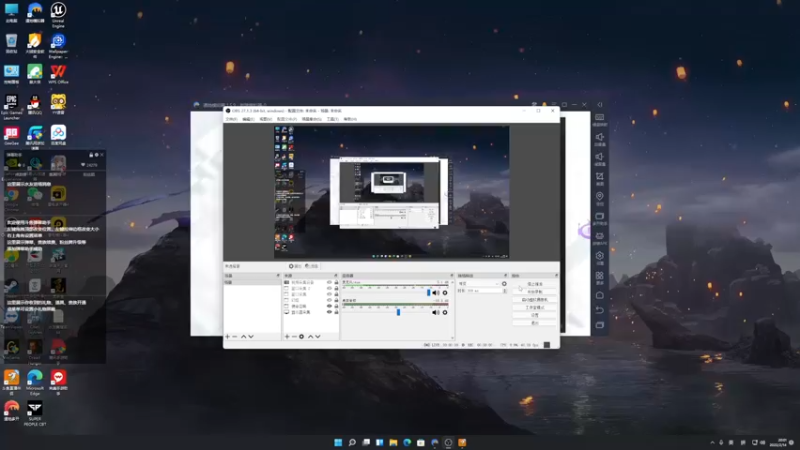Open the Windows Start button on taskbar
Screen dimensions: 800x450
[338, 442]
